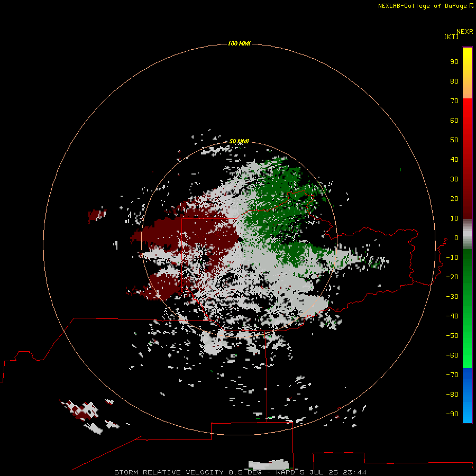Image resolution: width=476 pixels, height=476 pixels.
Task: Click the -40 value on velocity scale
Action: click(x=452, y=316)
